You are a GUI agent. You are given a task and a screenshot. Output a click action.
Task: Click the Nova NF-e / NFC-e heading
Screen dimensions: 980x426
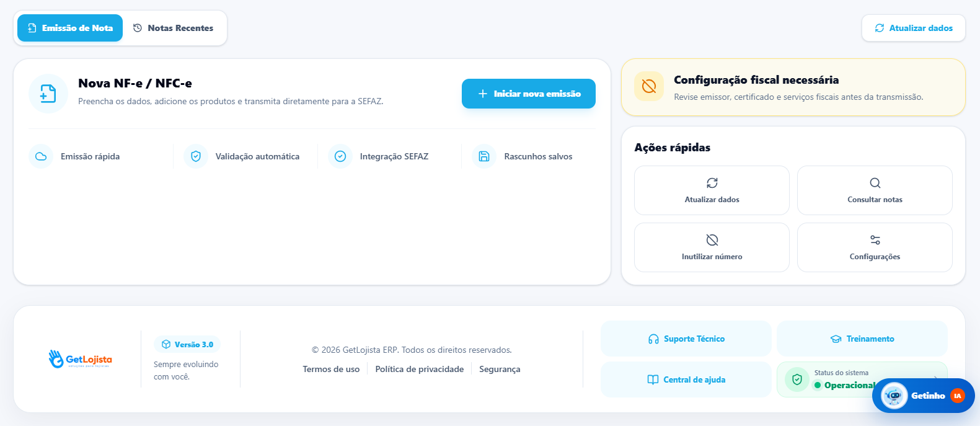point(135,83)
